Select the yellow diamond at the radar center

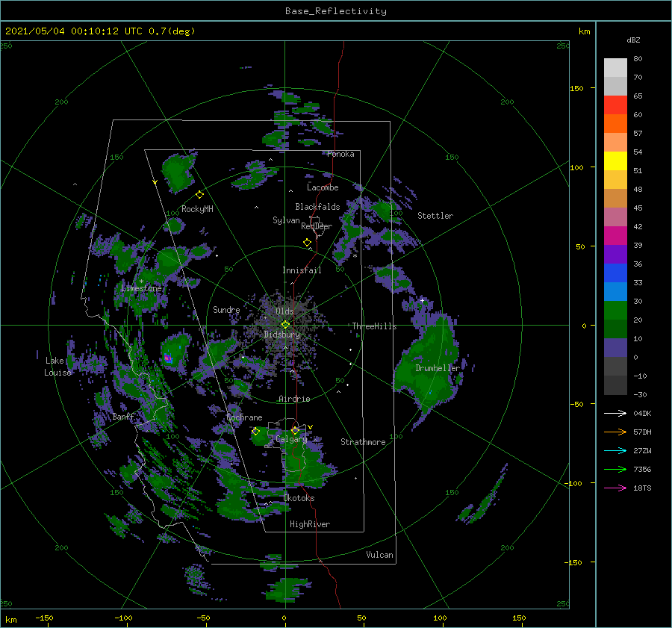tap(285, 325)
